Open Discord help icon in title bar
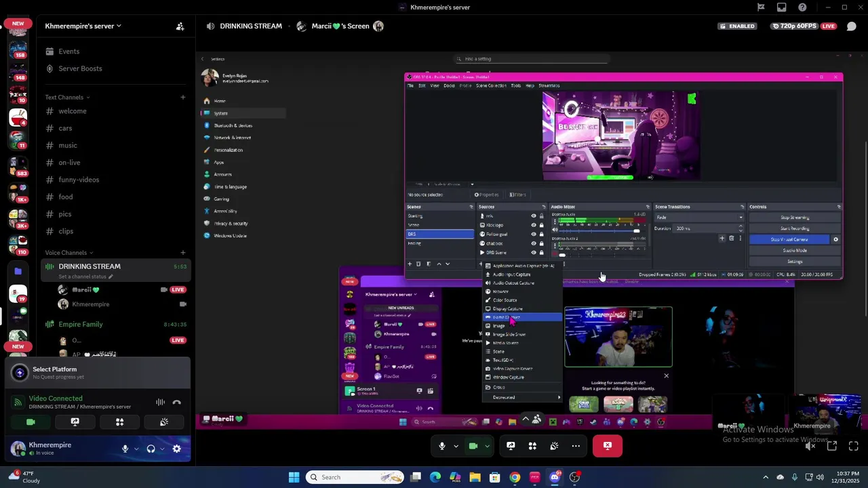The image size is (868, 488). click(802, 7)
